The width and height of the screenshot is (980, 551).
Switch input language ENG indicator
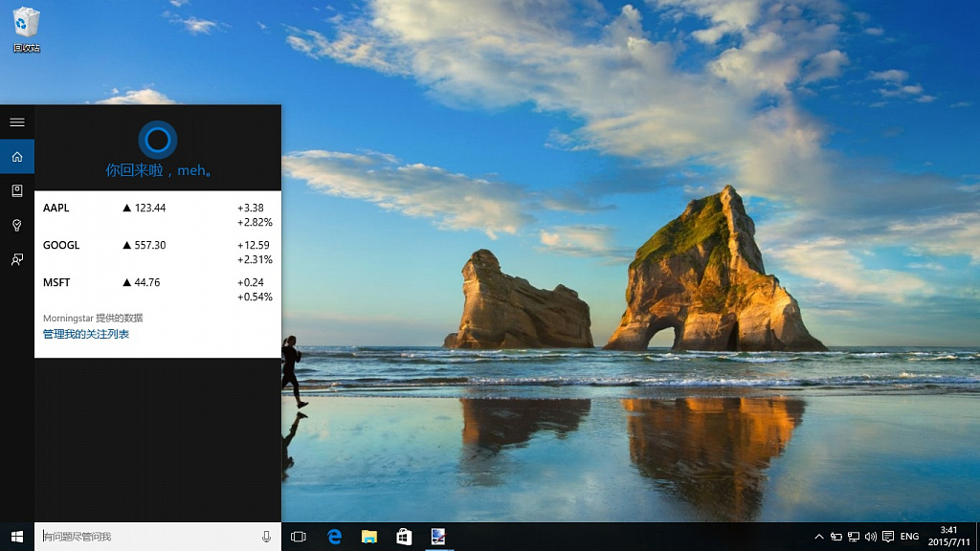coord(909,537)
